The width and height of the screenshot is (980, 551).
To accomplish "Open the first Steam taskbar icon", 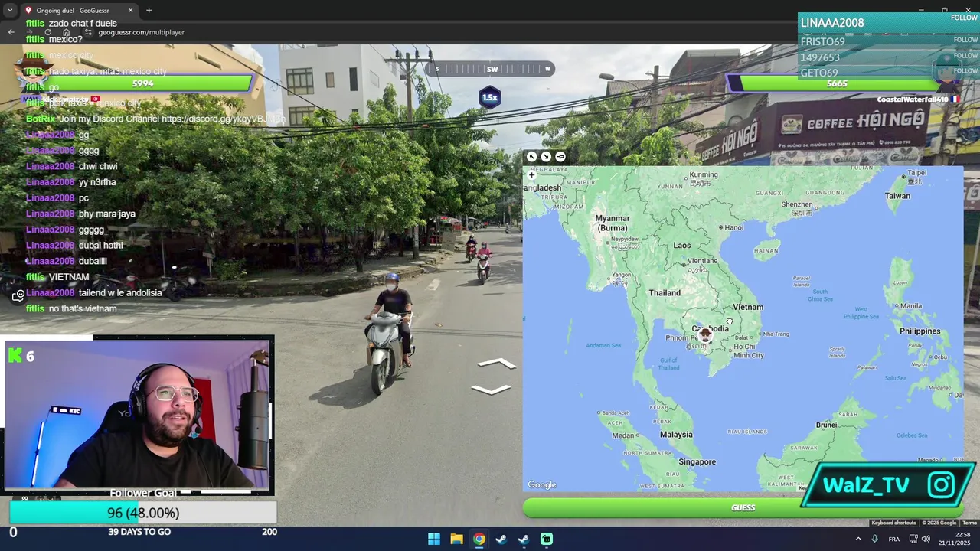I will (501, 539).
